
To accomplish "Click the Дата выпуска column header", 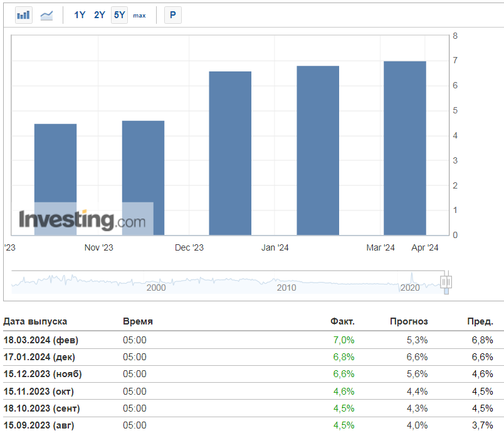I will coord(35,321).
